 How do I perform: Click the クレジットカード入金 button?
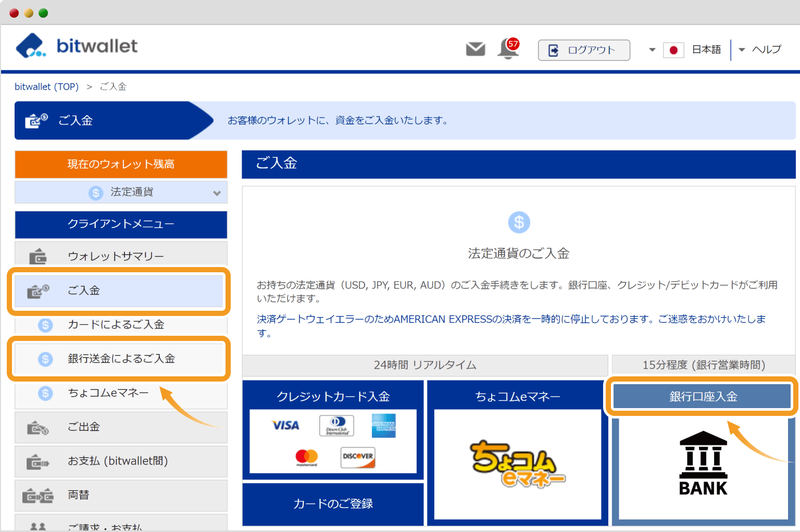pyautogui.click(x=333, y=396)
